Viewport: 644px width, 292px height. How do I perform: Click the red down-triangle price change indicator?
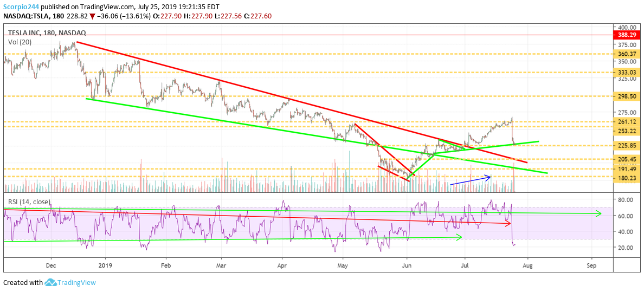pos(93,16)
